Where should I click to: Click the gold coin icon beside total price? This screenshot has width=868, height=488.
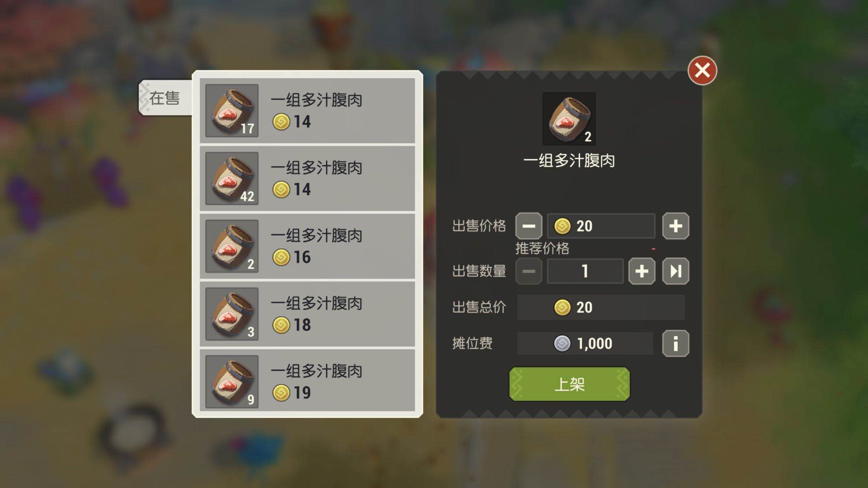pyautogui.click(x=562, y=307)
